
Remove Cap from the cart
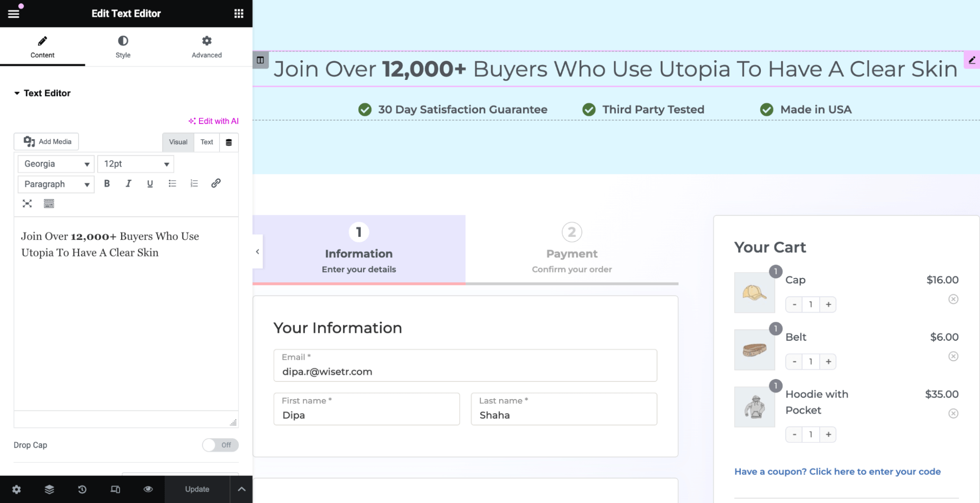(953, 299)
